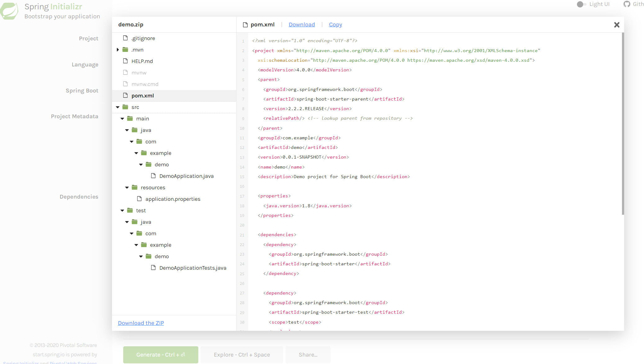Image resolution: width=644 pixels, height=364 pixels.
Task: Select the application.properties file icon
Action: (140, 199)
